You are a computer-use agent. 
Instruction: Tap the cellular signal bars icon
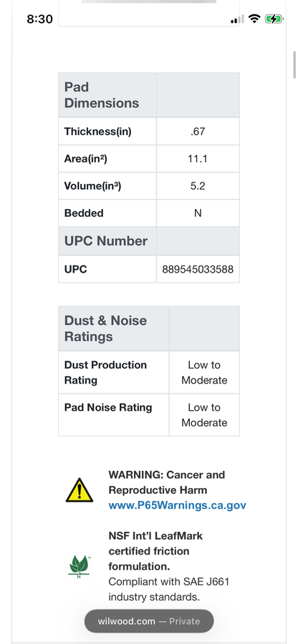pyautogui.click(x=237, y=19)
